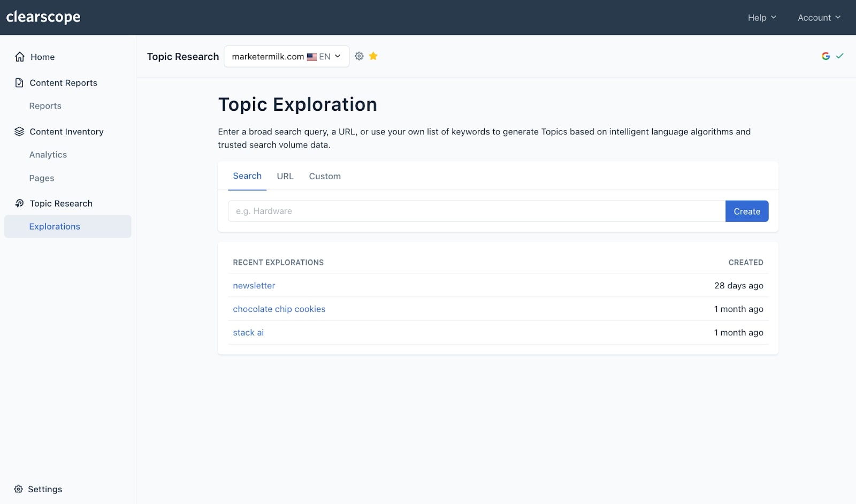This screenshot has height=504, width=856.
Task: Switch to the URL tab
Action: click(x=285, y=176)
